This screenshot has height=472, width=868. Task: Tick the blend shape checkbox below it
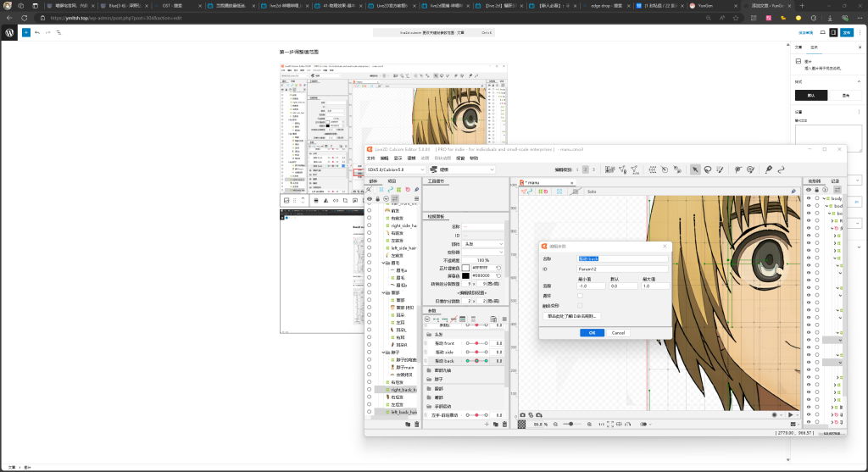click(580, 305)
